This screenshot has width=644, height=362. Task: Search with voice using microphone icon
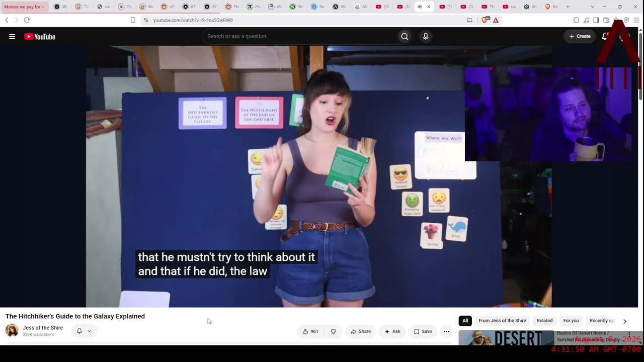coord(426,36)
